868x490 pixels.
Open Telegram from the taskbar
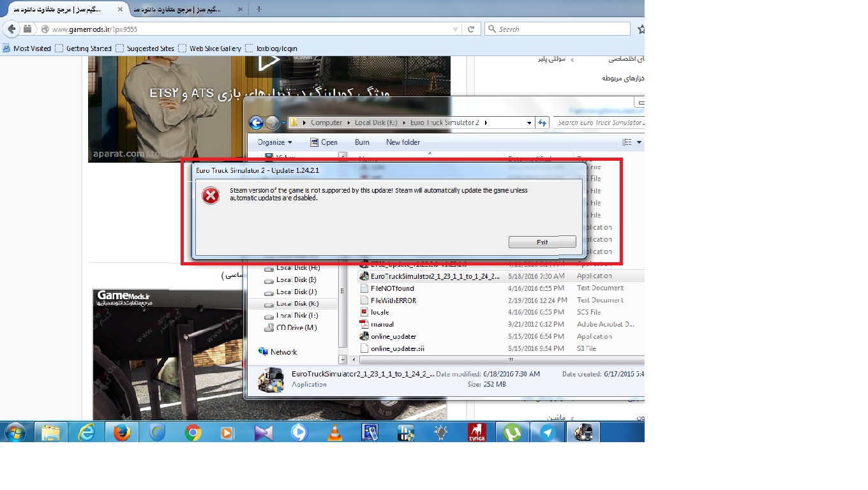(x=548, y=433)
